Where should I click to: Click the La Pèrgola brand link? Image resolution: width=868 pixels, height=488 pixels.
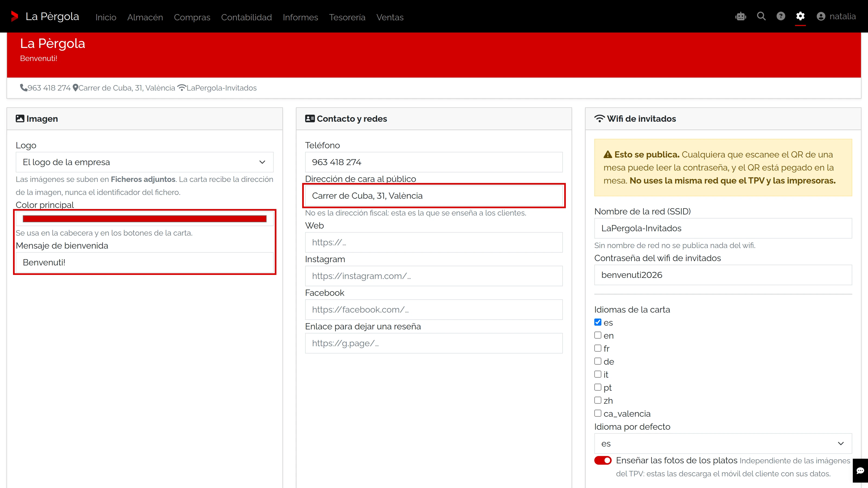pos(52,17)
